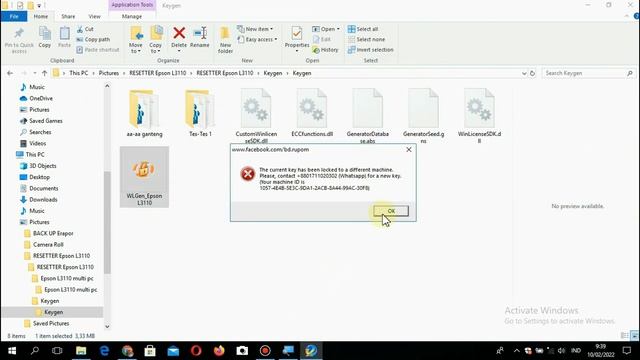Select the GeneratorSeed.gns file
This screenshot has height=360, width=640.
[x=423, y=116]
